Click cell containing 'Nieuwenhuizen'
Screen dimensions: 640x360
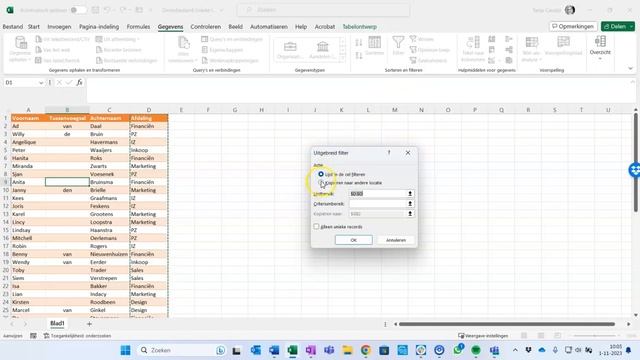click(109, 254)
